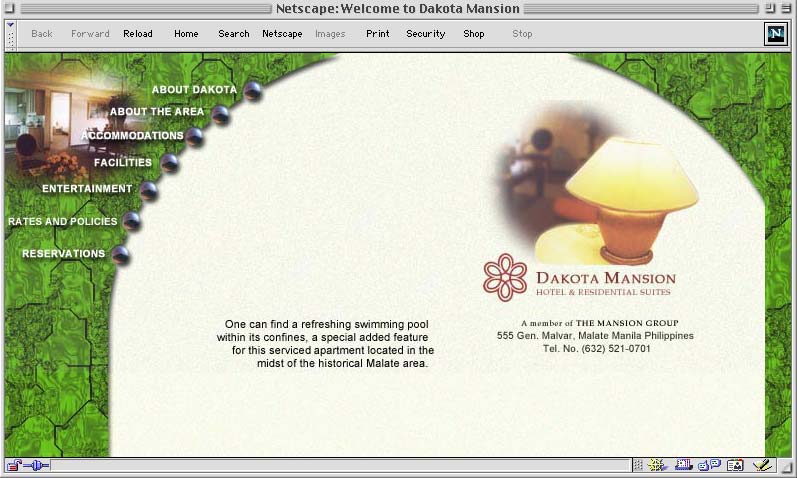Open the RESERVATIONS link

pyautogui.click(x=64, y=254)
